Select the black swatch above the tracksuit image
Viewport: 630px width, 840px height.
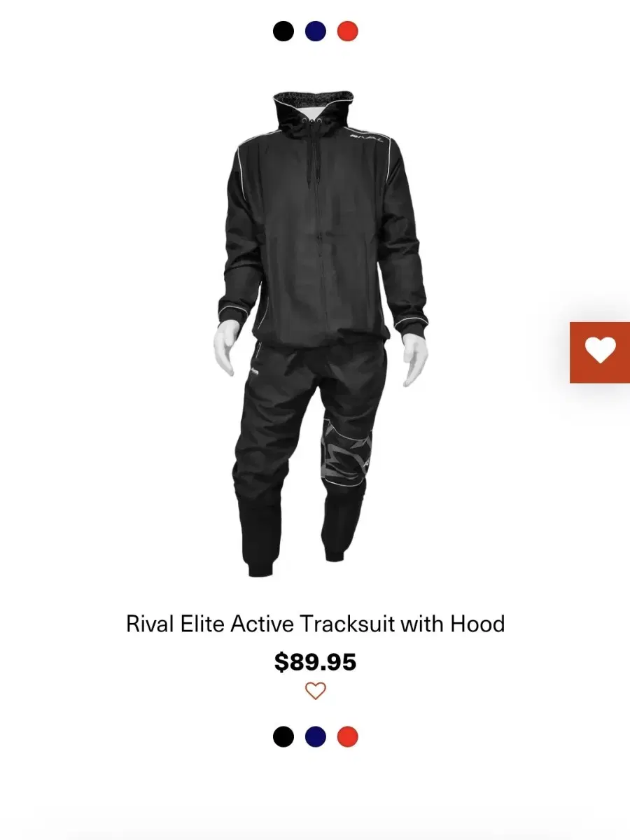click(x=283, y=31)
